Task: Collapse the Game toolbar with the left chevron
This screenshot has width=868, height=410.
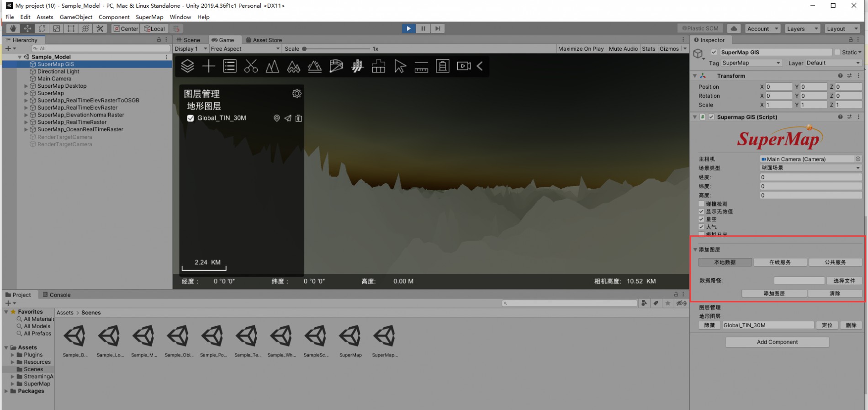Action: coord(480,66)
